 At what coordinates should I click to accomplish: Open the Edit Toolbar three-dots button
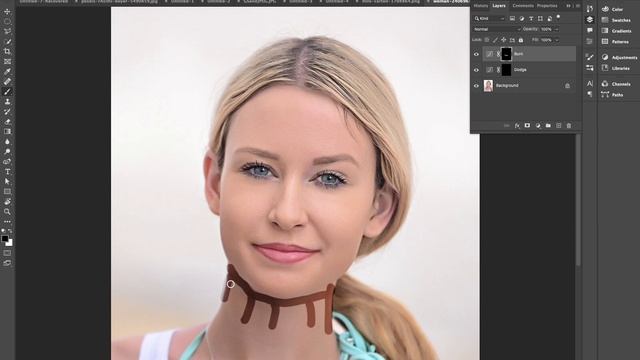[7, 222]
